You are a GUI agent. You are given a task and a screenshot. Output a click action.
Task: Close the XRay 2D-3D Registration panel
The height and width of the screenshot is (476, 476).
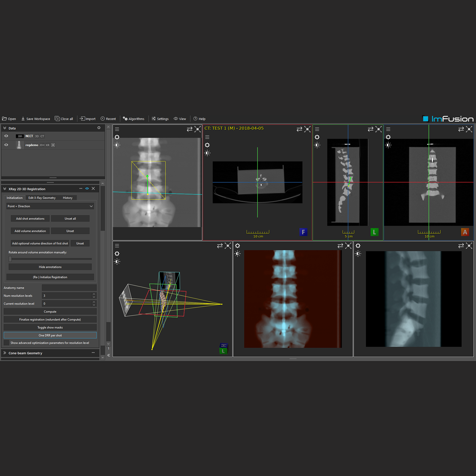93,189
